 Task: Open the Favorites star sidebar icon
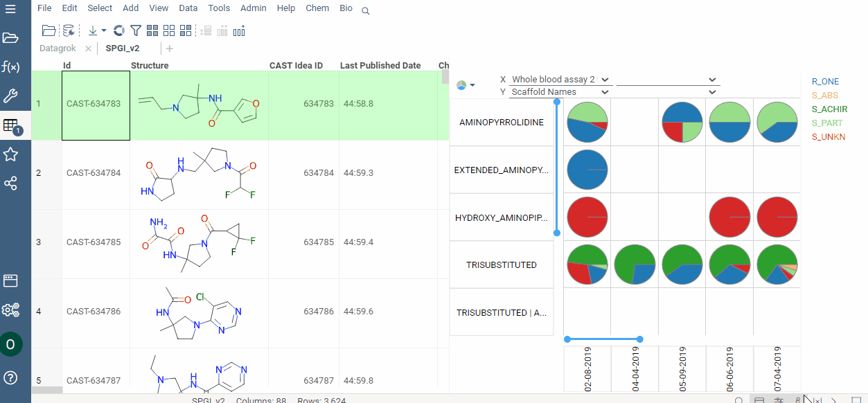point(11,154)
